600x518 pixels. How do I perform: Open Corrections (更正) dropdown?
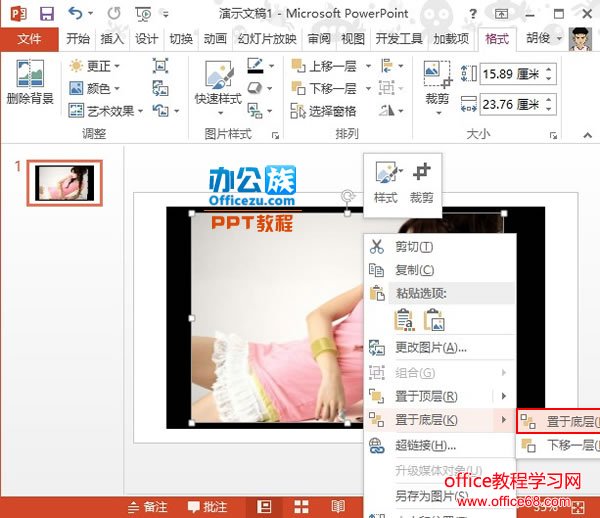[95, 66]
